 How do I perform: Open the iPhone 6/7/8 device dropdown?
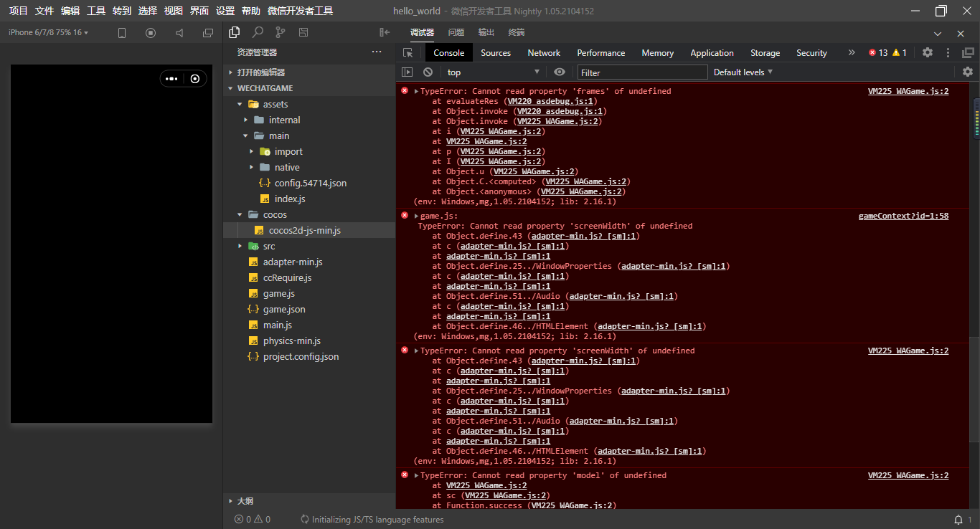(48, 32)
